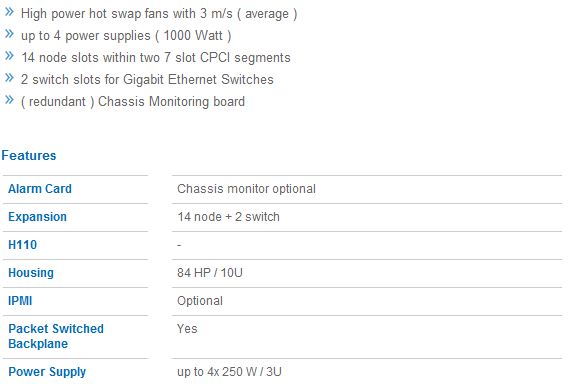Click the Power Supply label
This screenshot has width=569, height=384.
(x=47, y=372)
